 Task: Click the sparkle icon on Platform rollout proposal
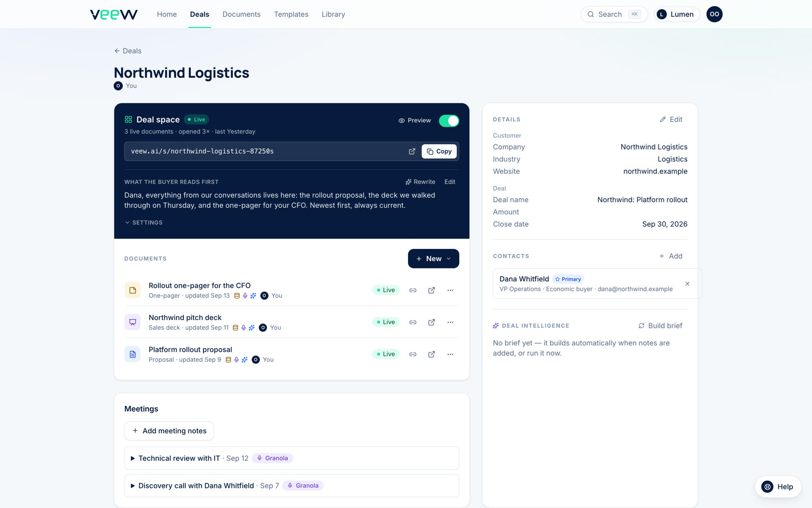[x=245, y=360]
